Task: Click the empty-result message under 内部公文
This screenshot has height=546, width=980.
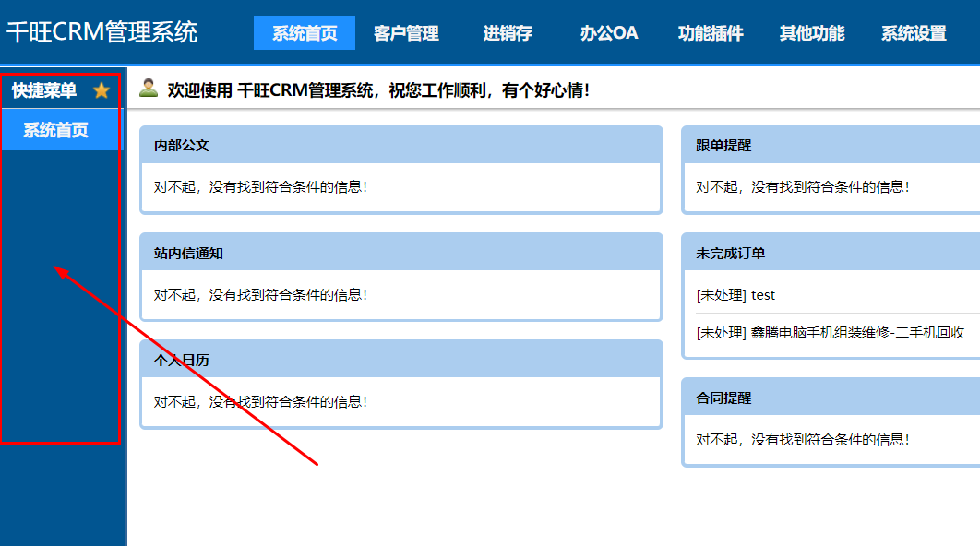Action: tap(260, 187)
